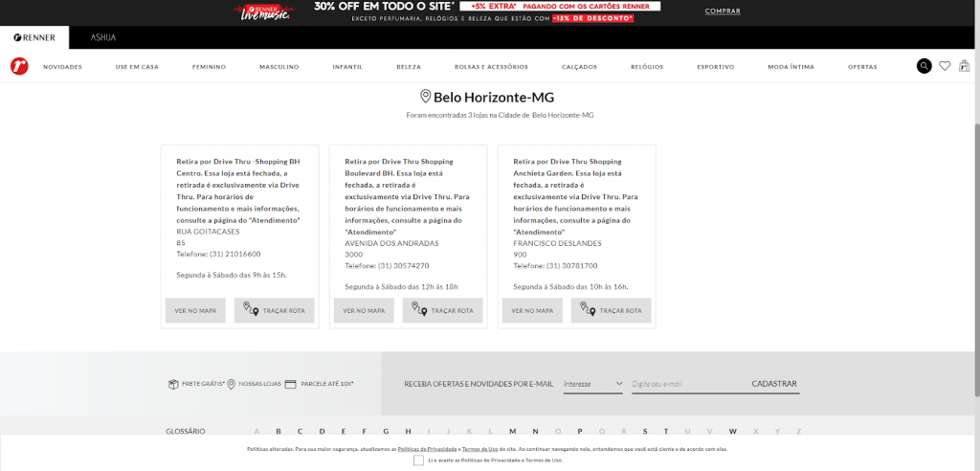Click the Nossas Lojas pin icon
Image resolution: width=980 pixels, height=471 pixels.
tap(231, 384)
